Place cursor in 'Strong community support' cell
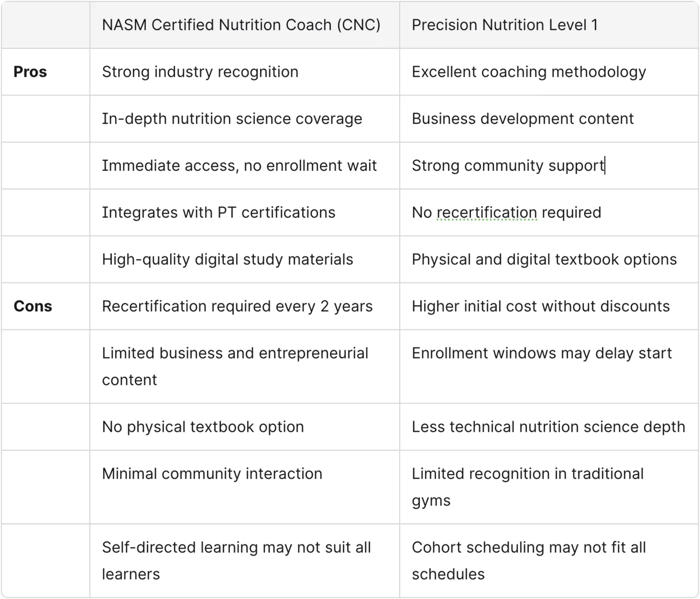 pyautogui.click(x=507, y=166)
